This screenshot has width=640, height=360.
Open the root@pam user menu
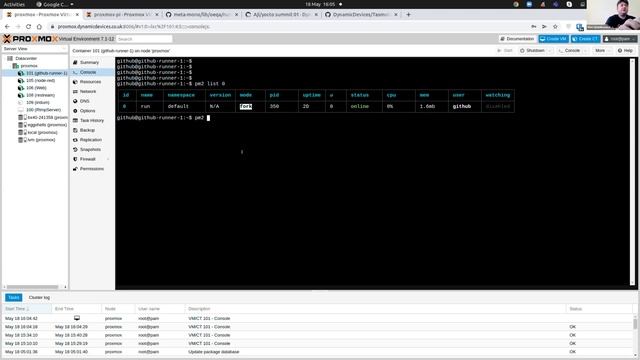pyautogui.click(x=620, y=39)
